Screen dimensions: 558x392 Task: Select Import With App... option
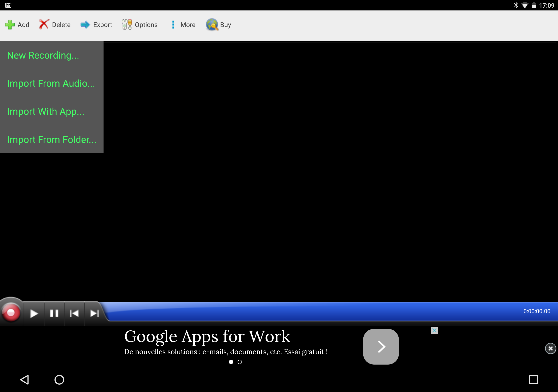[46, 112]
